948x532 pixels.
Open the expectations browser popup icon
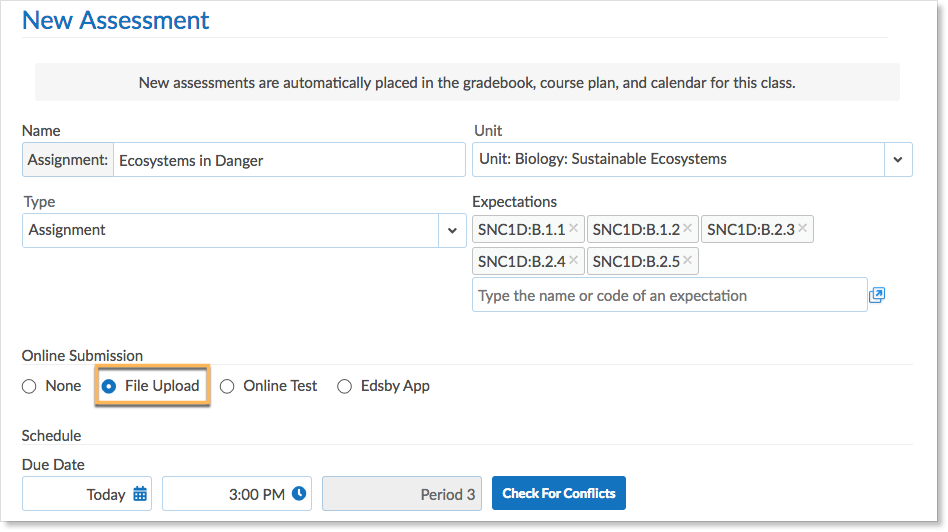pyautogui.click(x=877, y=295)
